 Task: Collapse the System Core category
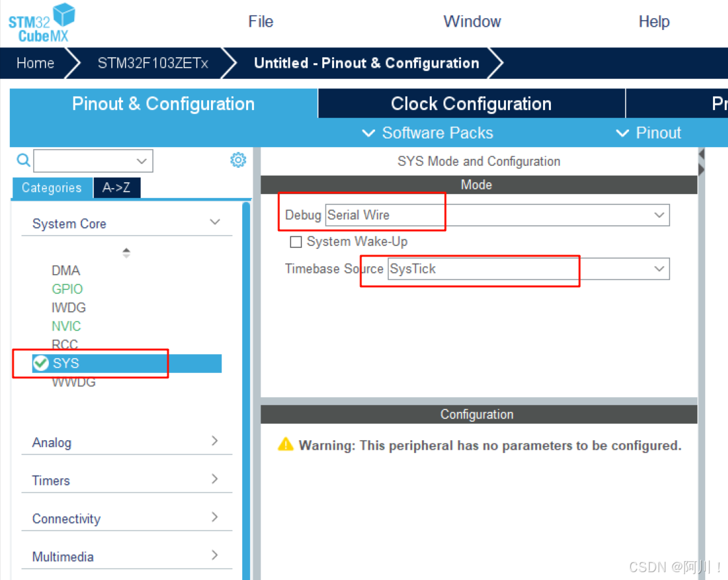pyautogui.click(x=126, y=223)
